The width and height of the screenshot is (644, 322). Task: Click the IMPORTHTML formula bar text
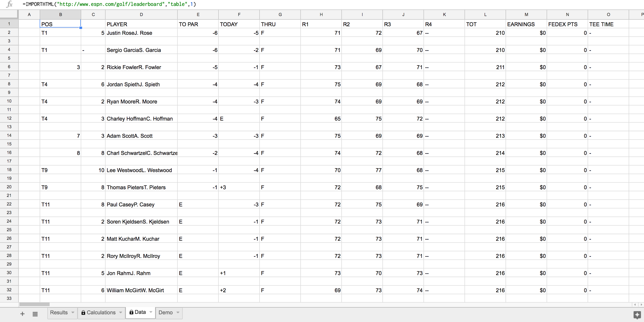point(109,4)
